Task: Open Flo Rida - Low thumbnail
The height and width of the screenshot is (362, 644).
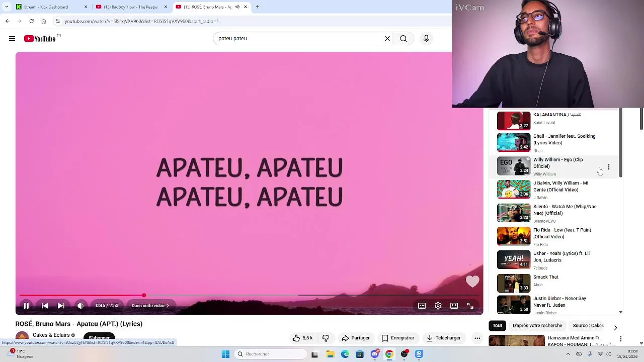Action: (514, 236)
